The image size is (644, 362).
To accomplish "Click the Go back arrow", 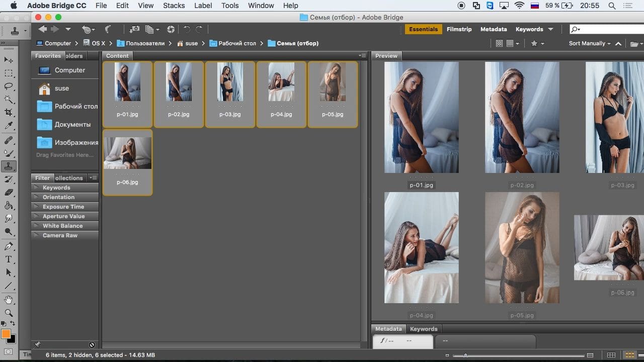I will click(x=43, y=29).
